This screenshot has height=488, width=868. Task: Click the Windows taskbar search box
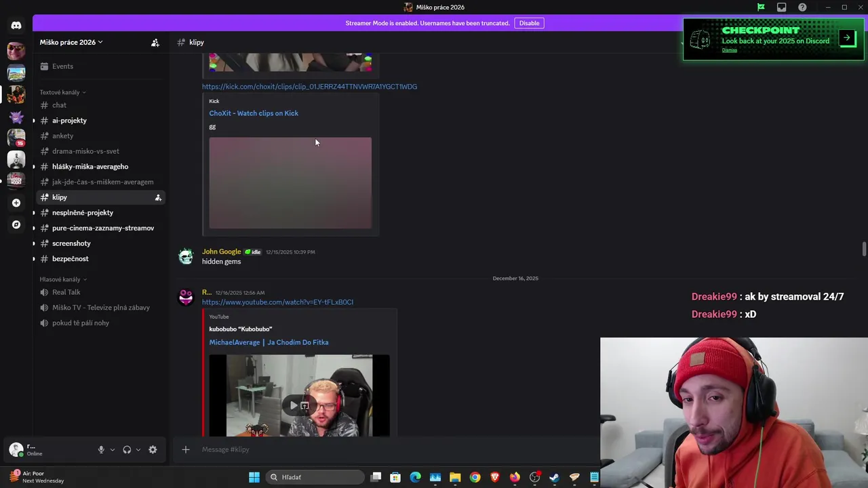pos(314,477)
